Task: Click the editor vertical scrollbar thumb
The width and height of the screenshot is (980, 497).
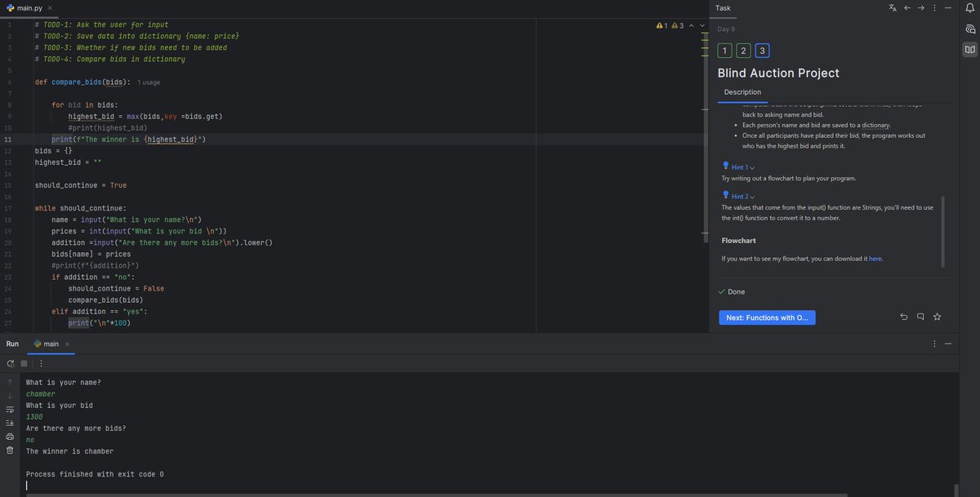Action: [706, 139]
